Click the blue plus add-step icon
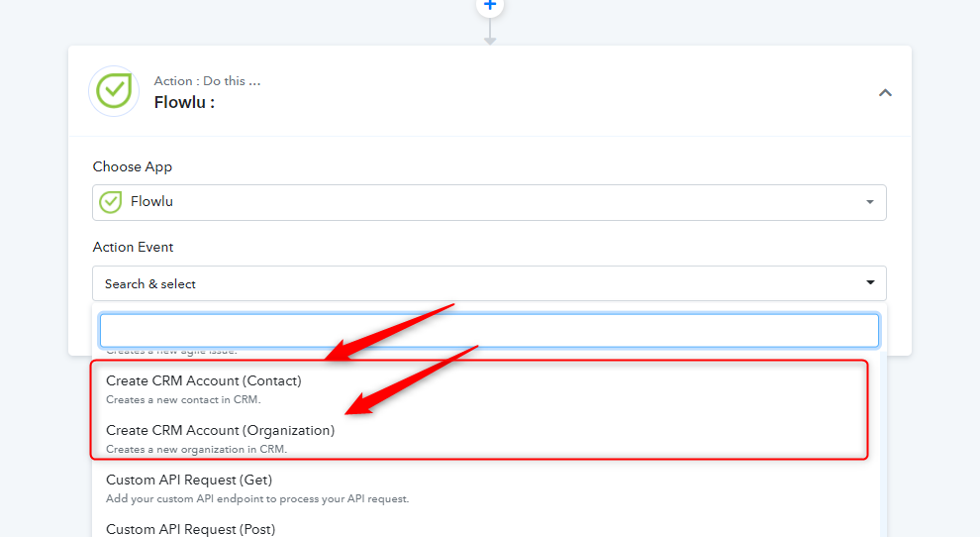The image size is (980, 537). (490, 6)
